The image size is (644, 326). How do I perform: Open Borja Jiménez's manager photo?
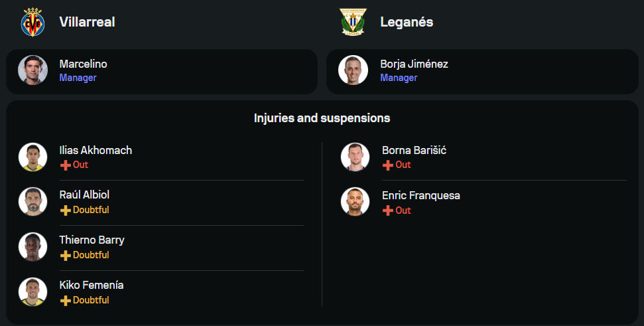(353, 70)
